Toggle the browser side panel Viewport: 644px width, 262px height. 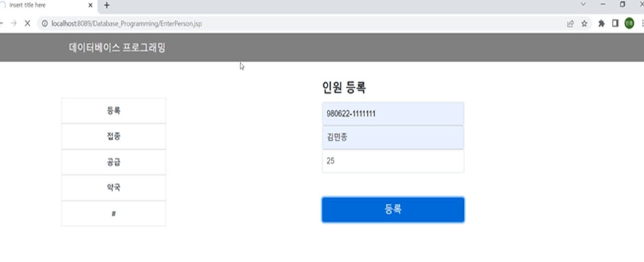(x=615, y=24)
